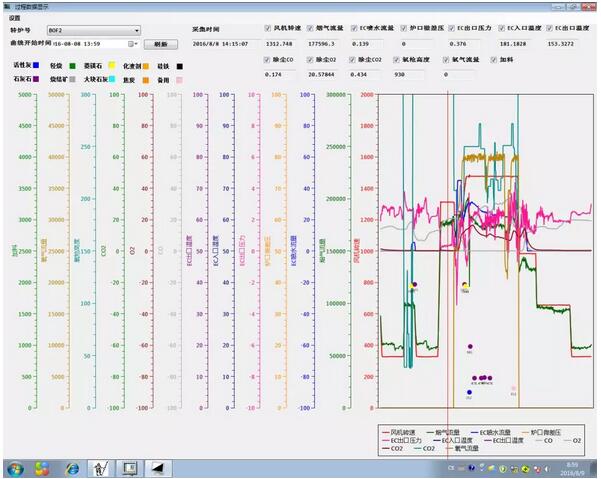Open the 设置 menu
601x479 pixels.
click(14, 17)
